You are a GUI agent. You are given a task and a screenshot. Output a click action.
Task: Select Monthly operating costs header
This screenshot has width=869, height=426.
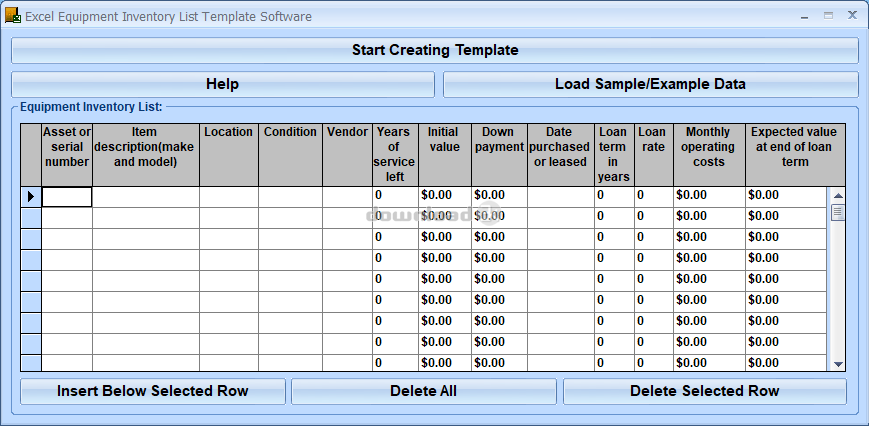tap(709, 155)
